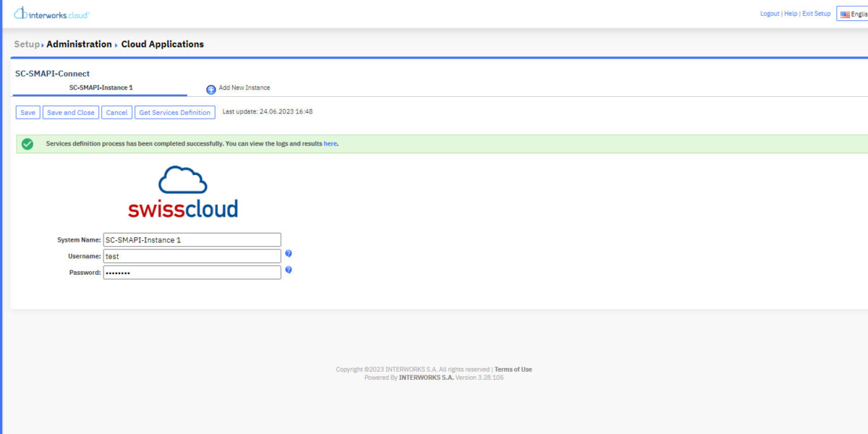Open the Help link in the header

(791, 14)
